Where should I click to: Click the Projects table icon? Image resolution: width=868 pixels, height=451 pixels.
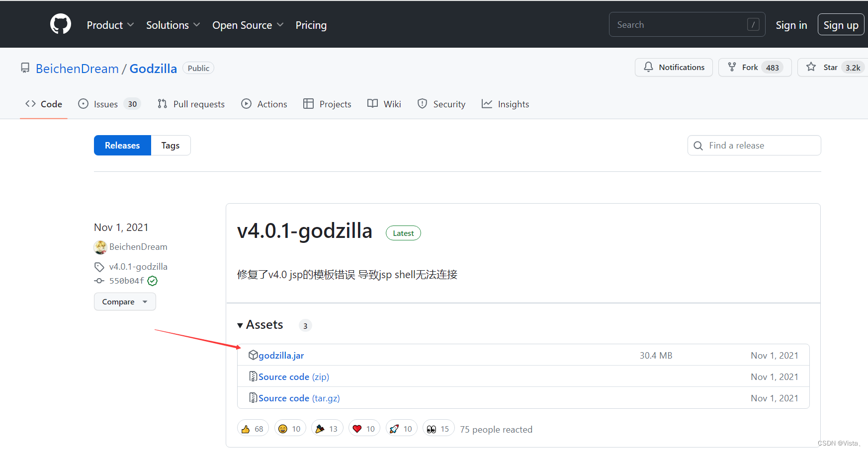pos(308,104)
